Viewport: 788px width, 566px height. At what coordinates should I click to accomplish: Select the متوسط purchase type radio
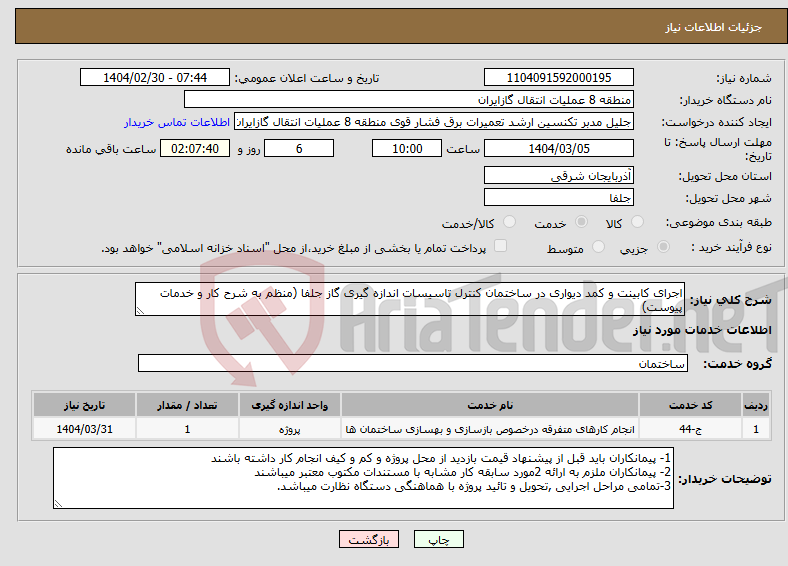[x=599, y=247]
